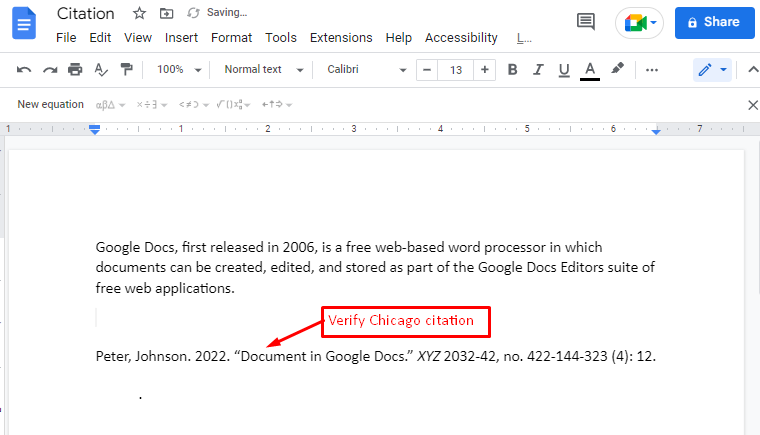Click the italic XYZ journal title
This screenshot has height=435, width=760.
click(428, 356)
